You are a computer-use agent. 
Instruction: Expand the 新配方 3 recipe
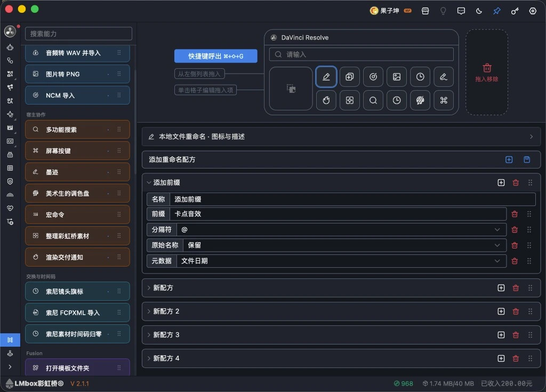(x=149, y=335)
